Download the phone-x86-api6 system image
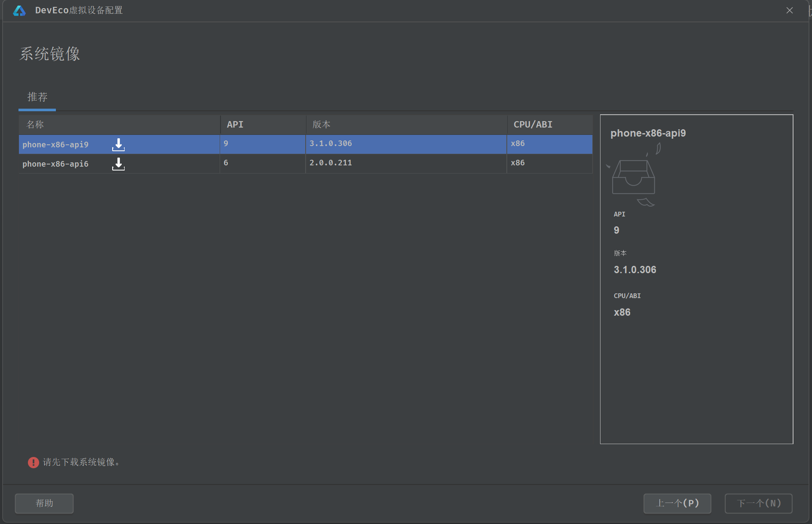This screenshot has width=812, height=524. 118,164
